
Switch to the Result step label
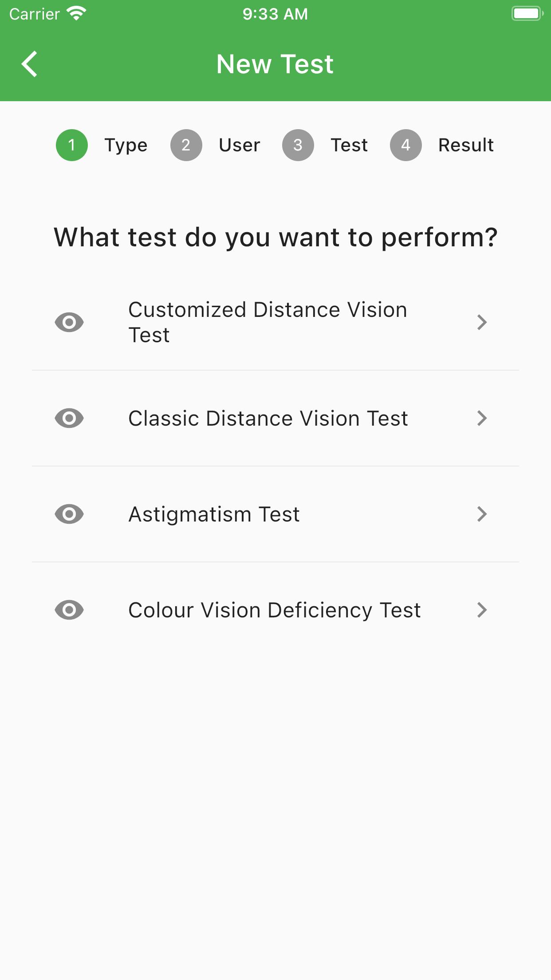pos(466,145)
